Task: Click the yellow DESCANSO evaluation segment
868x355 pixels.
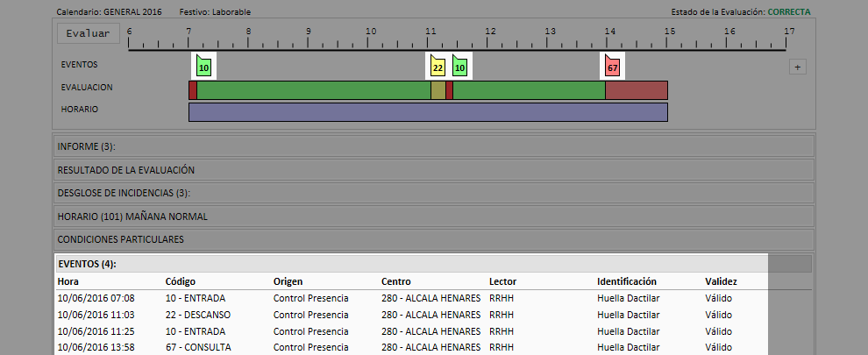Action: point(438,90)
